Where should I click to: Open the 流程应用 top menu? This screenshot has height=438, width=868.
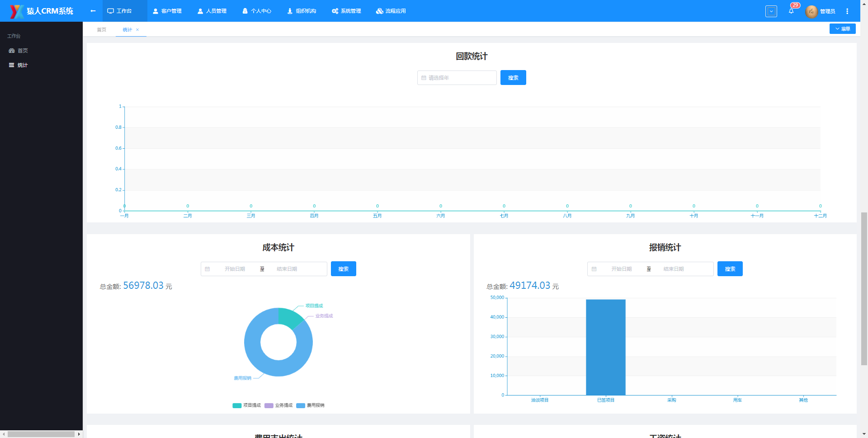tap(391, 11)
